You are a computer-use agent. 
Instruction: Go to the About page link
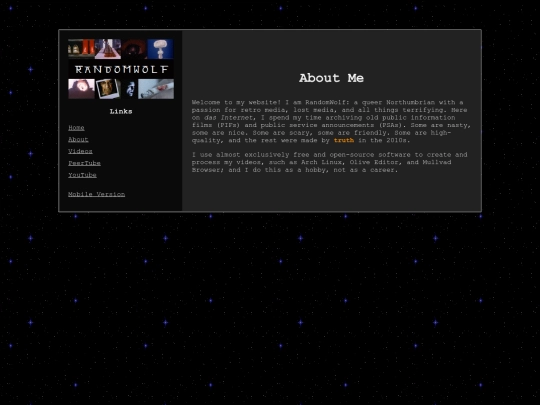[x=78, y=139]
